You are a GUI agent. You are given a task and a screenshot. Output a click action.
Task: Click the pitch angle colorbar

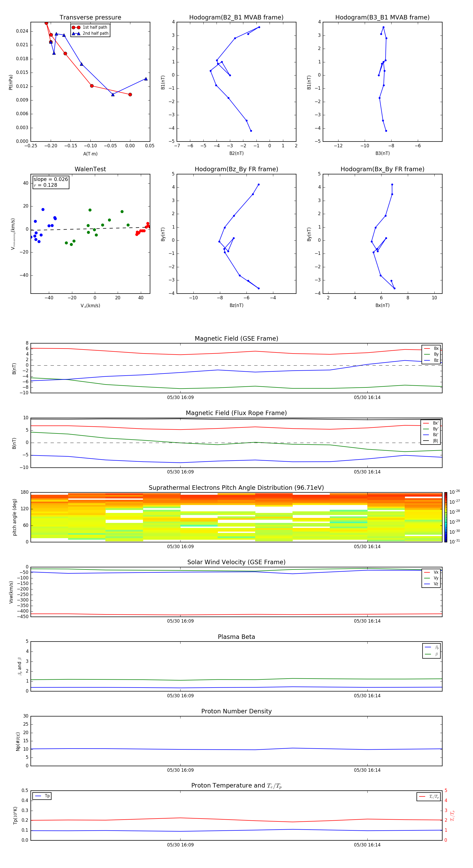tap(446, 517)
